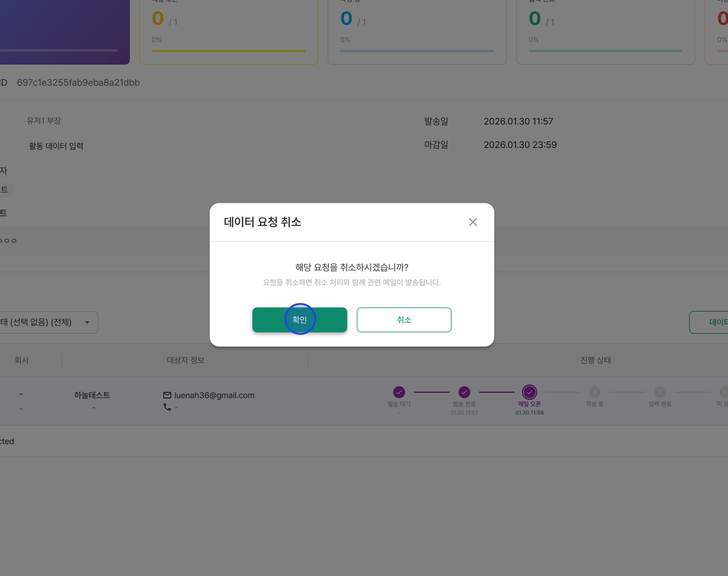Click the 회사 column header
The image size is (728, 576).
click(x=21, y=360)
